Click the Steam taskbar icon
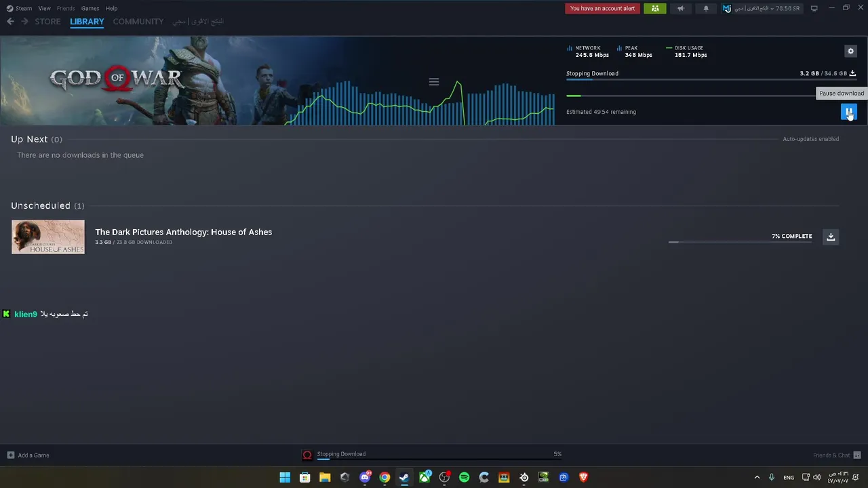The width and height of the screenshot is (868, 488). (x=404, y=477)
